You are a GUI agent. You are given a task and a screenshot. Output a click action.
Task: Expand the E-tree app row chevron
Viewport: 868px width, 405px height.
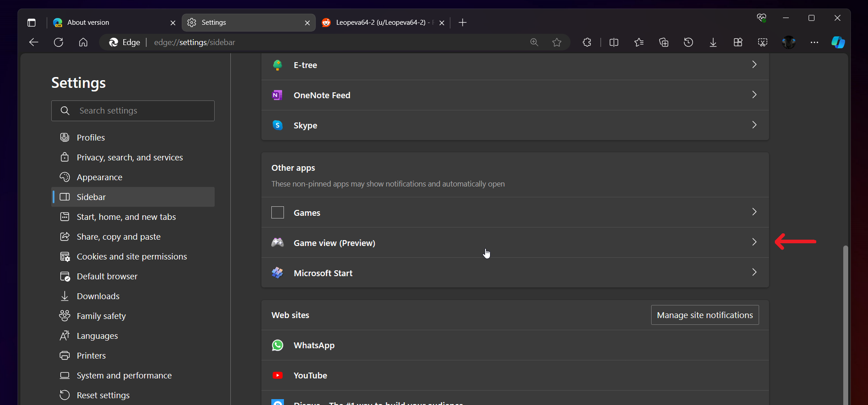[754, 64]
